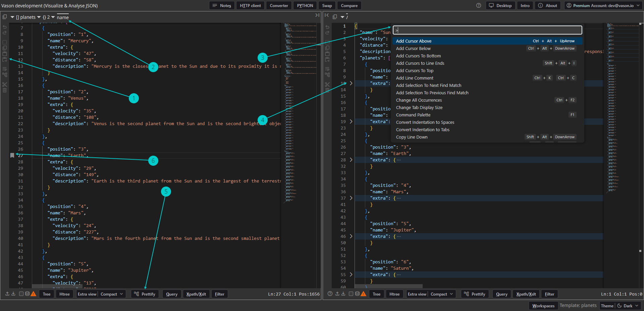Click the help question mark icon in top bar

pos(479,5)
